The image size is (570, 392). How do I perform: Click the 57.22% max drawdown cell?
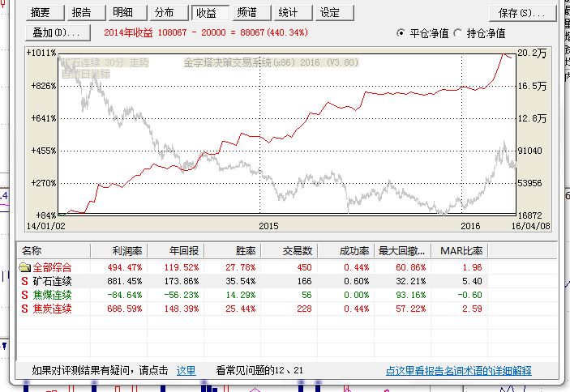coord(410,309)
